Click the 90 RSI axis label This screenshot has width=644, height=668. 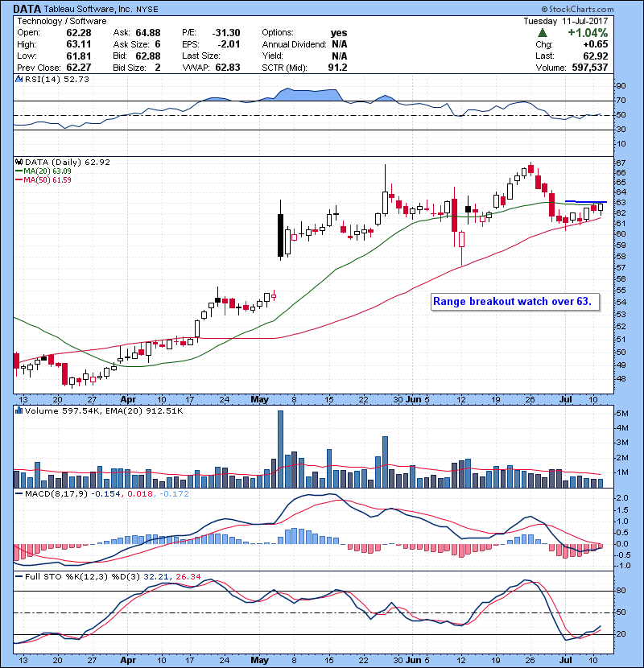(x=621, y=86)
